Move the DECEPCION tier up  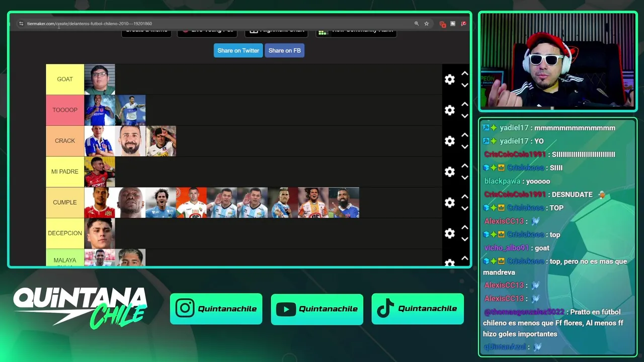coord(465,227)
